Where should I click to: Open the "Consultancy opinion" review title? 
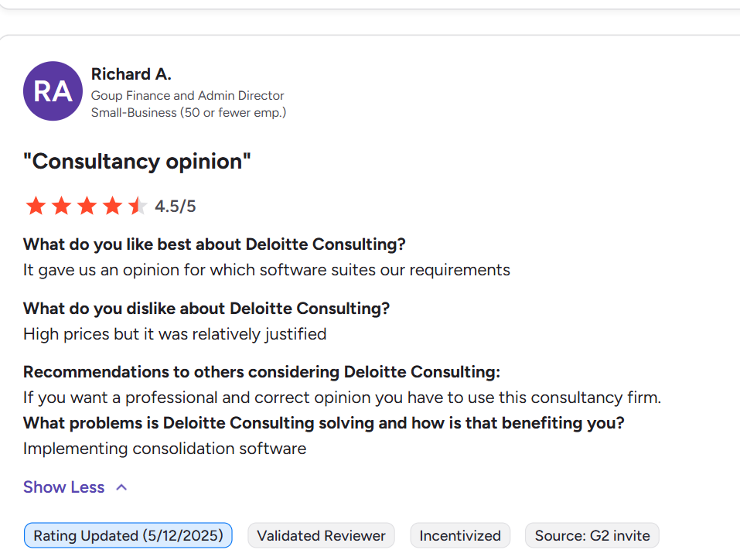(x=138, y=162)
